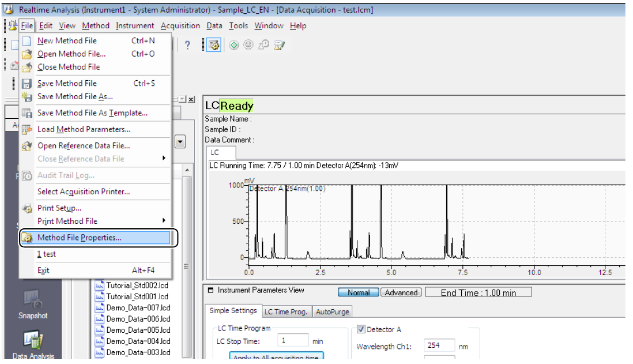Click the New Method File page icon
Image resolution: width=633 pixels, height=364 pixels.
click(x=27, y=41)
